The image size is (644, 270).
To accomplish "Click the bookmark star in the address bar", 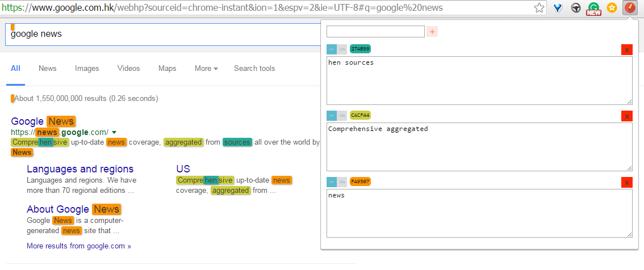I will [540, 8].
